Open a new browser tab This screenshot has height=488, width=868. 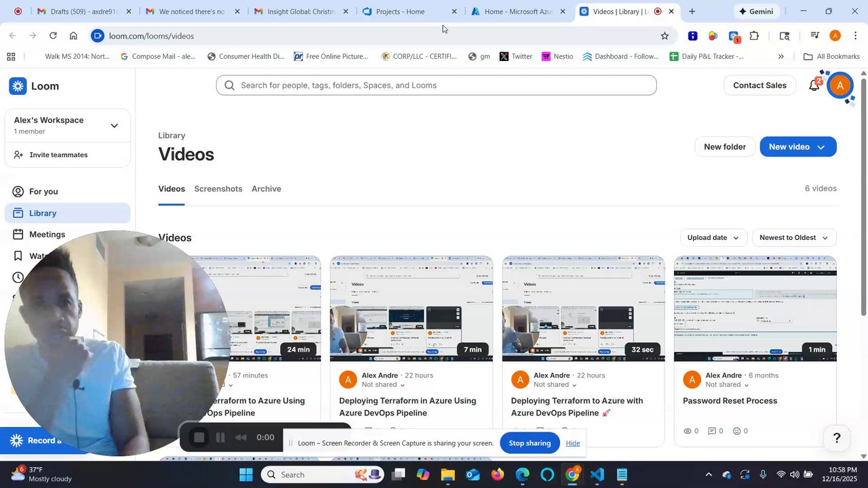tap(692, 12)
